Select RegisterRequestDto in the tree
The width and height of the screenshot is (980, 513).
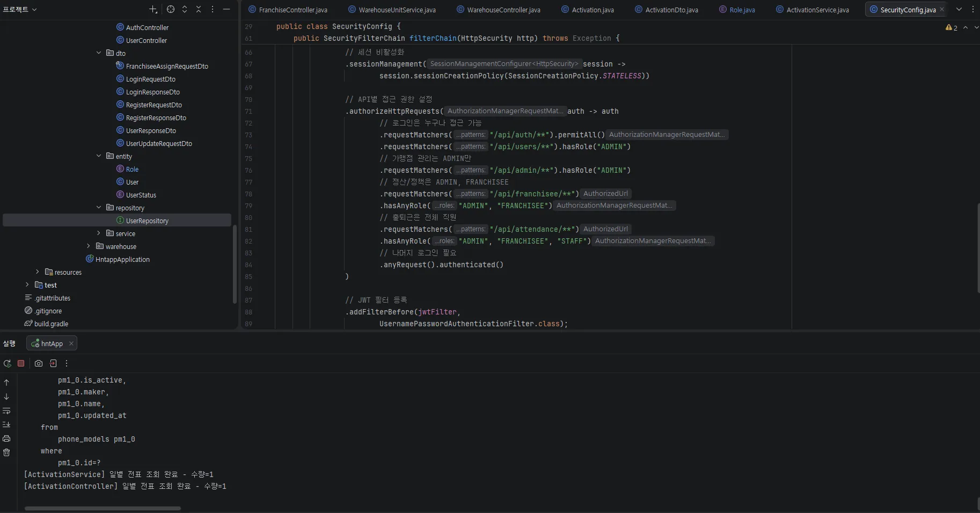tap(149, 105)
